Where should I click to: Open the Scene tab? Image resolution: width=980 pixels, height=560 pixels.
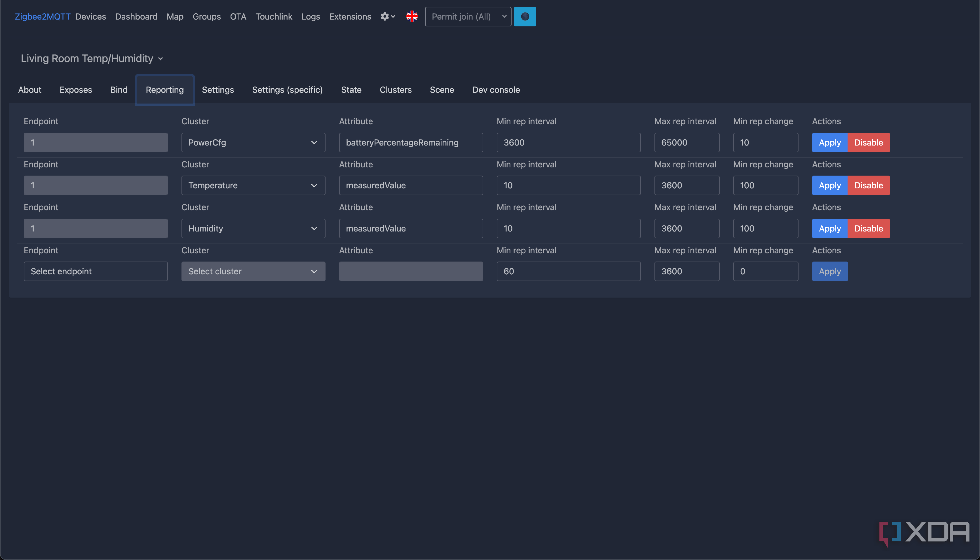(442, 90)
